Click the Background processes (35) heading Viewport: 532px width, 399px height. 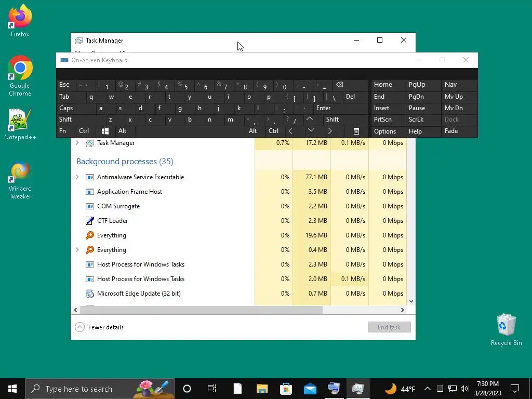(x=125, y=162)
